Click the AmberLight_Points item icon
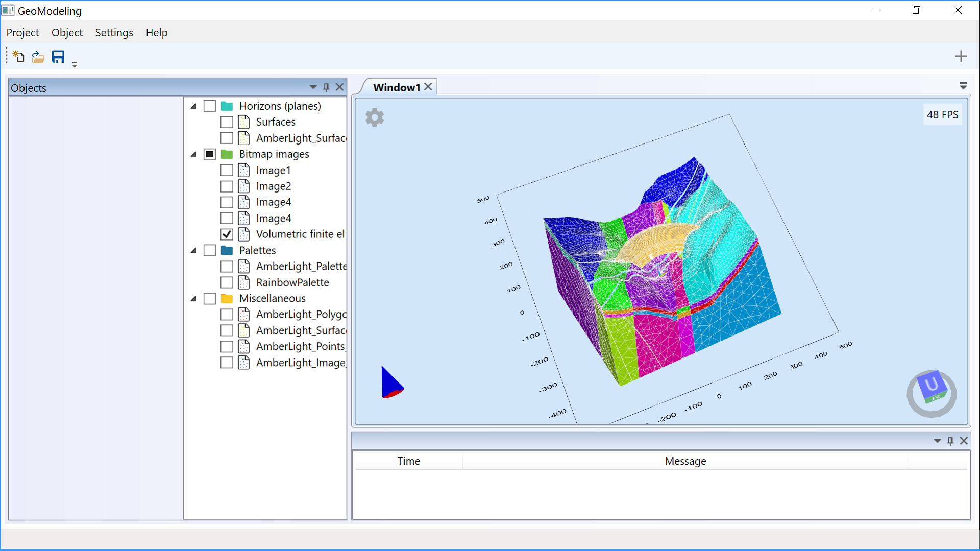Viewport: 980px width, 551px height. [244, 346]
